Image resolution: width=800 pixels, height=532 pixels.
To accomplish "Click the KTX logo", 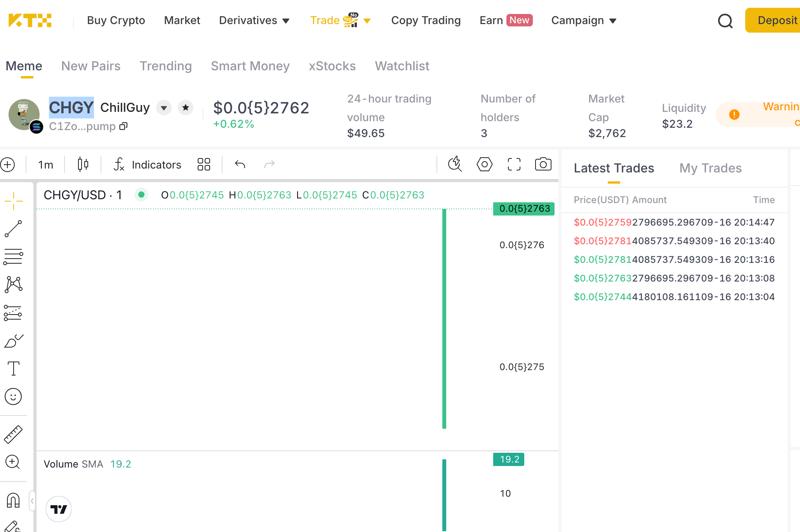I will [30, 21].
